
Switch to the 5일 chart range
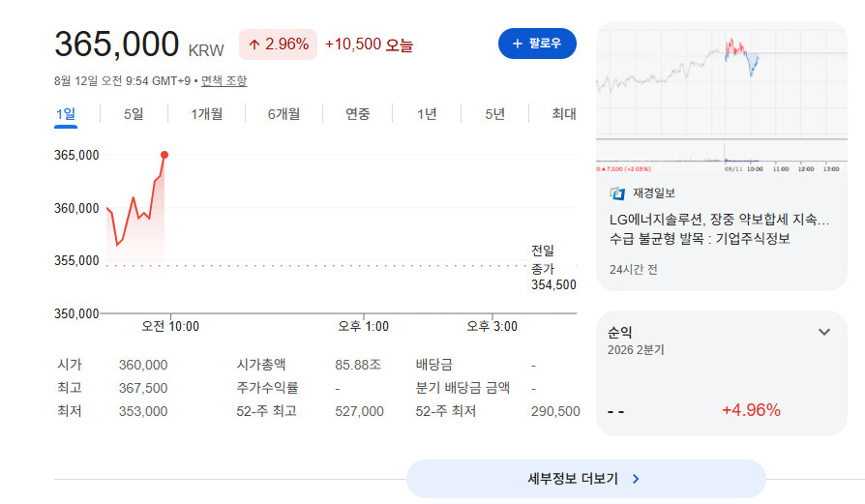(x=134, y=114)
